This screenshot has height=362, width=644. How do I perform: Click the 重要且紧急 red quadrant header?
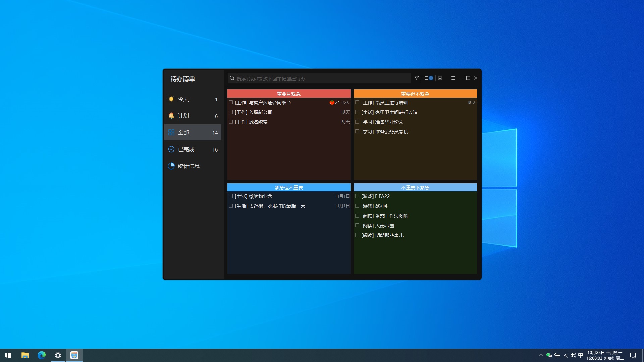pos(288,94)
